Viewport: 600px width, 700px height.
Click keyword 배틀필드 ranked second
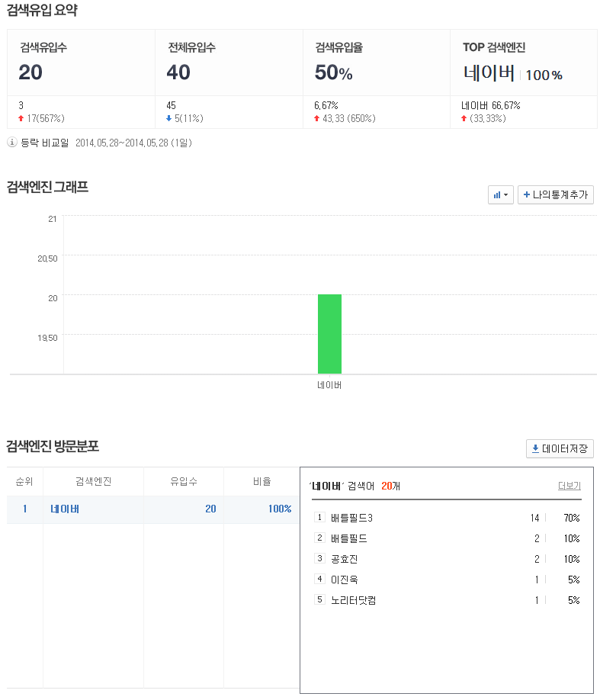point(349,539)
